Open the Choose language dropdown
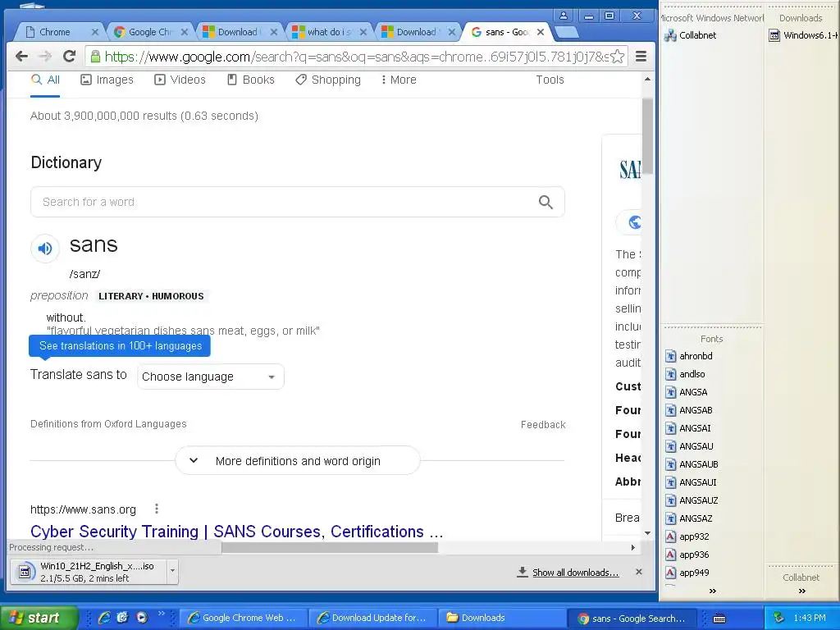 click(x=211, y=377)
